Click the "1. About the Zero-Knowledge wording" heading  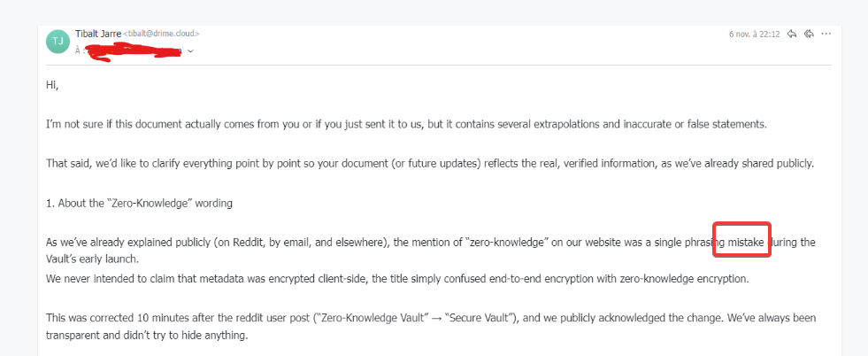[x=139, y=203]
